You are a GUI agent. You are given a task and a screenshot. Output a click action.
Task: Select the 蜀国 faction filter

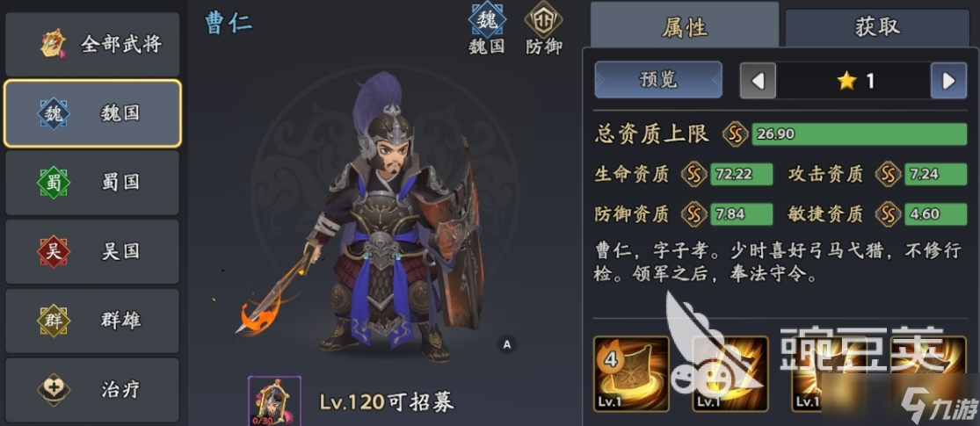[92, 183]
